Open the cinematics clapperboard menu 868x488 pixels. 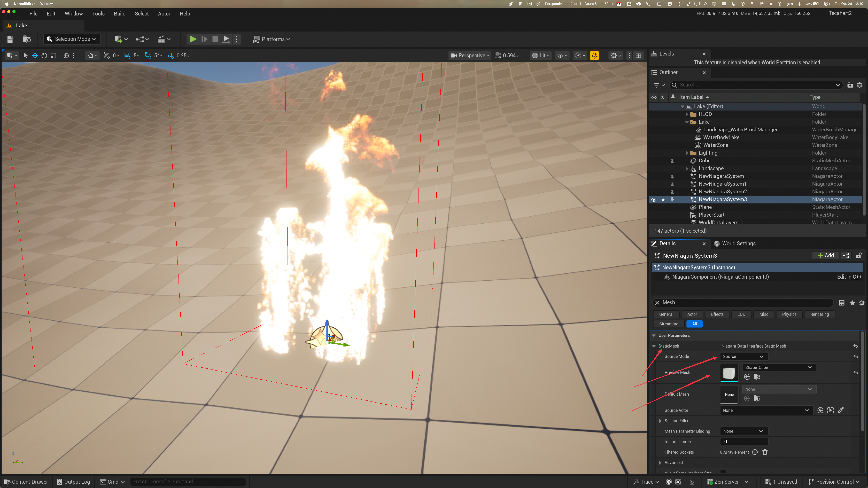point(164,39)
